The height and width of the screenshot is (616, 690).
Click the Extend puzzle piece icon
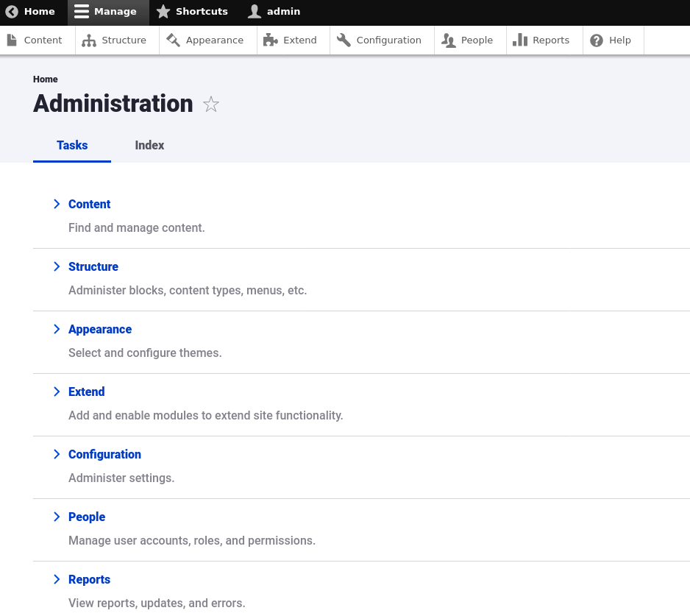[271, 40]
